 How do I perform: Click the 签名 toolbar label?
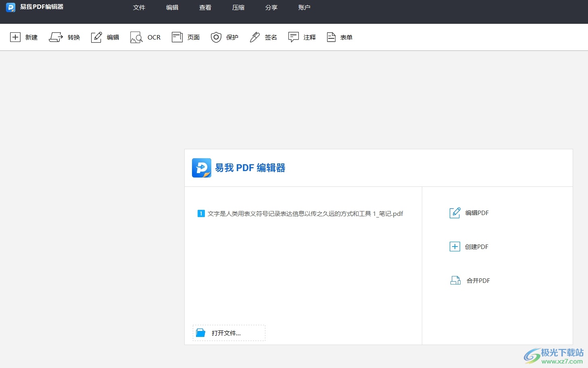click(271, 37)
